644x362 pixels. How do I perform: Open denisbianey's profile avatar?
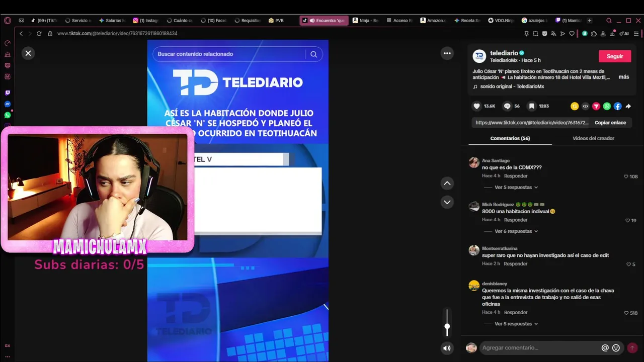pyautogui.click(x=474, y=286)
